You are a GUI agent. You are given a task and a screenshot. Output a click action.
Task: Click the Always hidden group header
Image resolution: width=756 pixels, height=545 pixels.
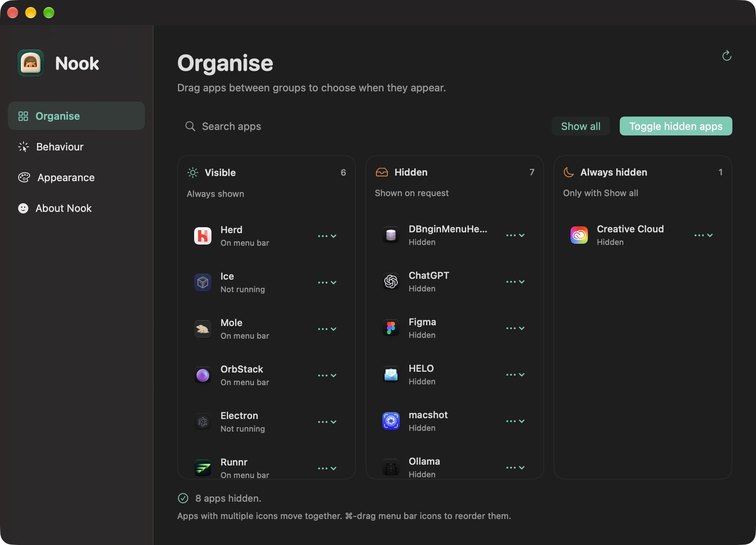pos(643,172)
